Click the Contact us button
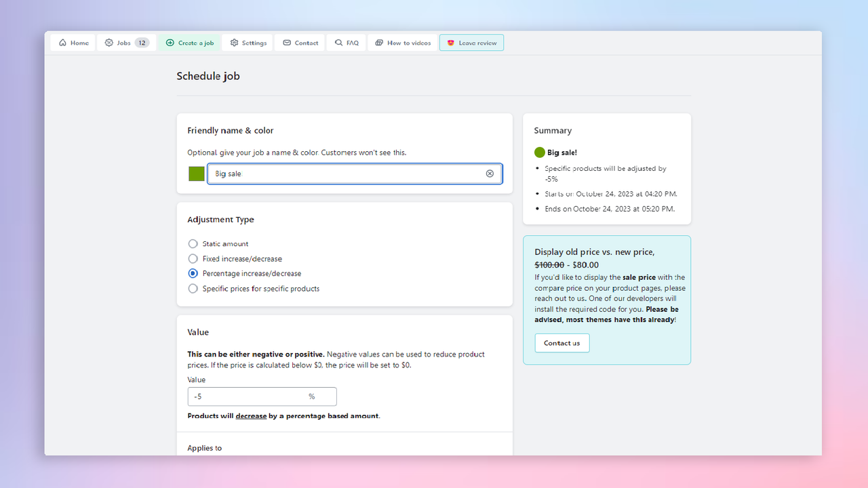868x488 pixels. [562, 343]
